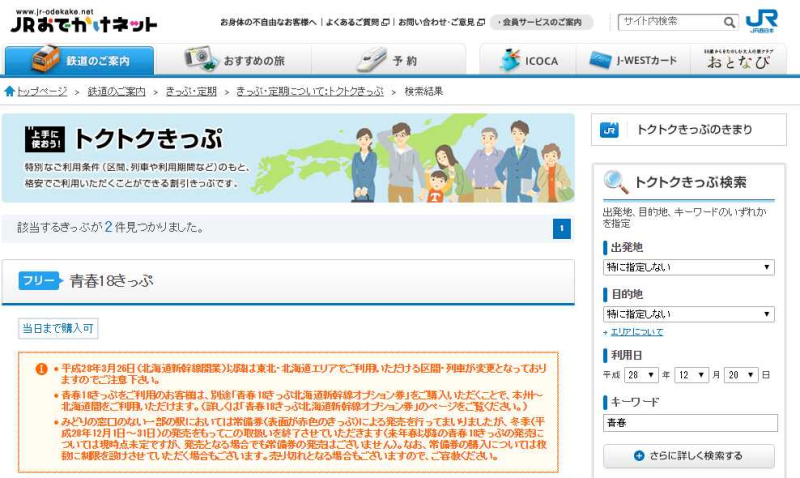Viewport: 800px width, 478px height.
Task: Open the 出発地 dropdown
Action: (689, 267)
